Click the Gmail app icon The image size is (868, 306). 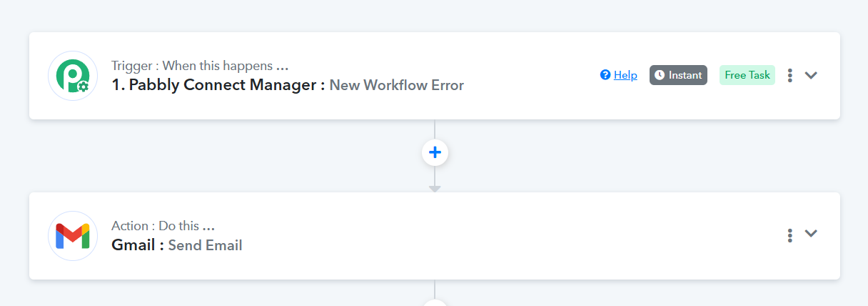73,236
